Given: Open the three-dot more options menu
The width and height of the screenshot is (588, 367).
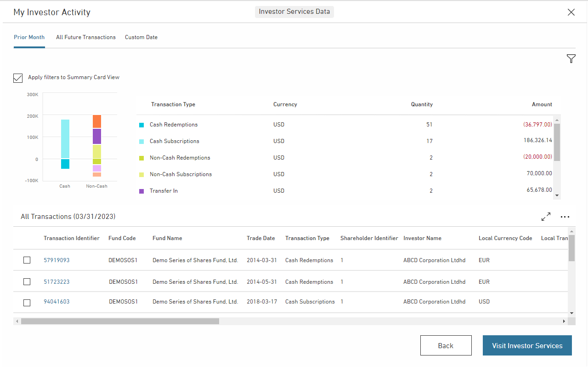Looking at the screenshot, I should 565,217.
